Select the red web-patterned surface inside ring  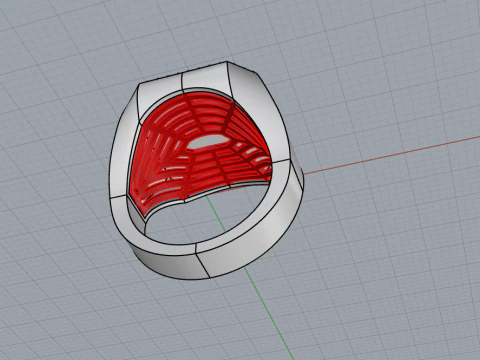coord(200,150)
